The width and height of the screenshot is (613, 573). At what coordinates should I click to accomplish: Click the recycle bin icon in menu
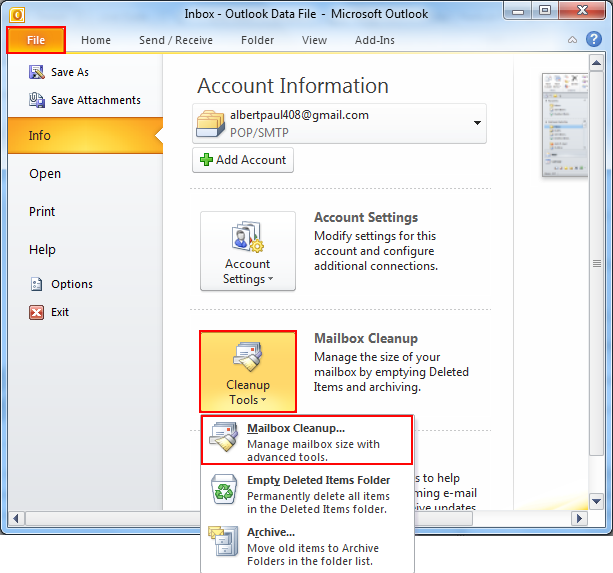(224, 489)
